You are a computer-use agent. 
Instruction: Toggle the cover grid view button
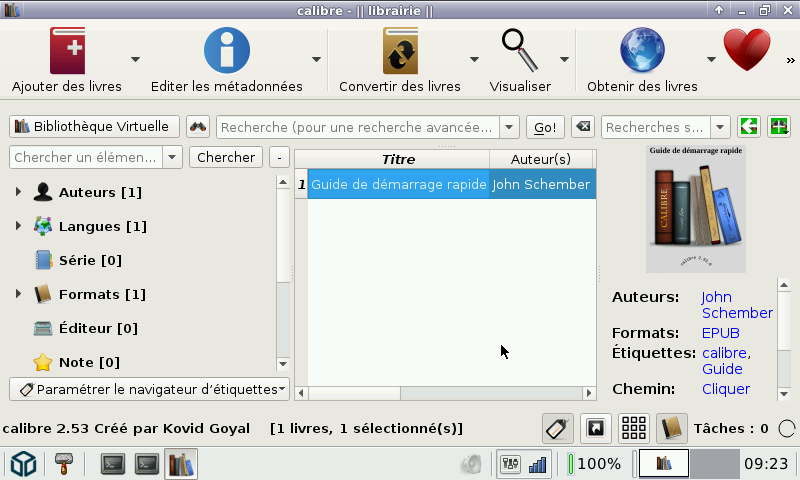[634, 428]
